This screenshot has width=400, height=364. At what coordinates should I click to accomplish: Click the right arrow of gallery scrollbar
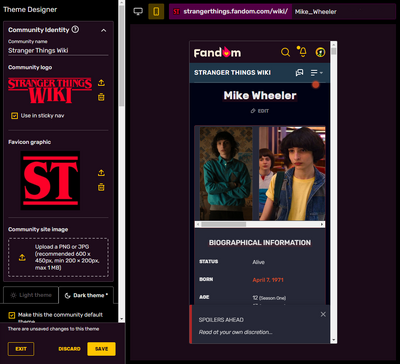click(x=322, y=225)
